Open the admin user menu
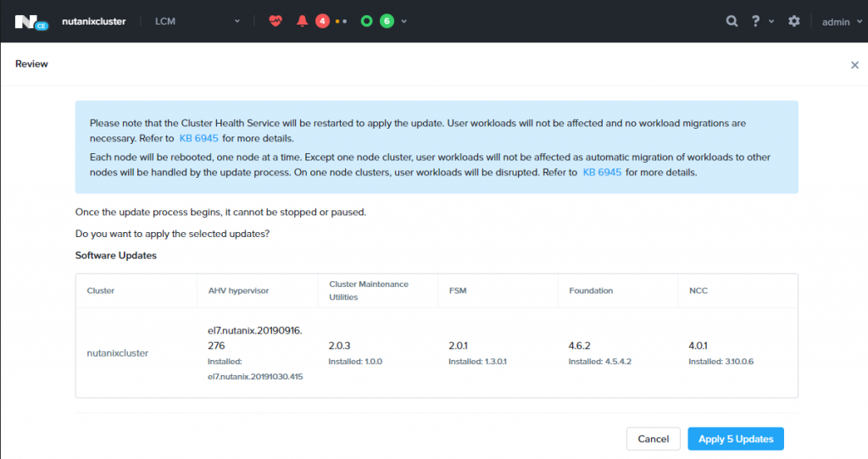The width and height of the screenshot is (868, 459). [x=842, y=21]
